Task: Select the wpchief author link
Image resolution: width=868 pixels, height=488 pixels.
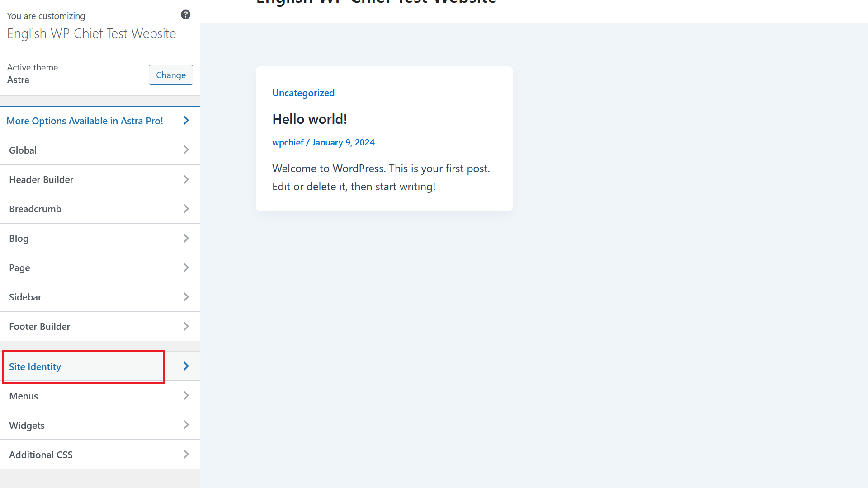Action: 288,142
